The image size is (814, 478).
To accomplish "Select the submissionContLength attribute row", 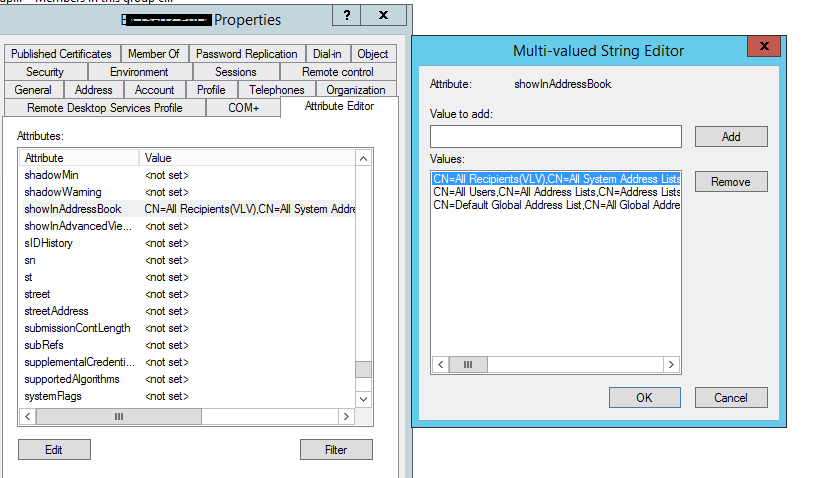I will tap(187, 328).
